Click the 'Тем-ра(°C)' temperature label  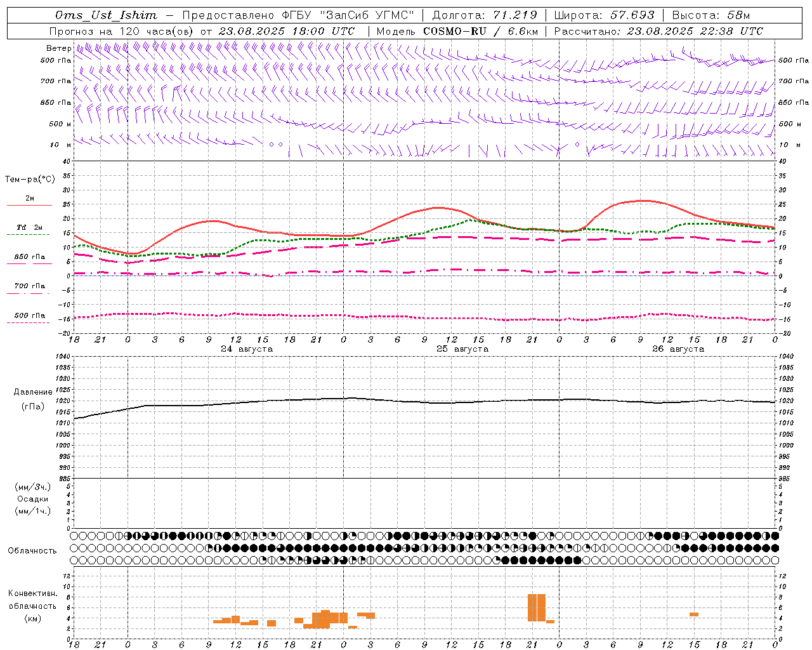(x=30, y=179)
